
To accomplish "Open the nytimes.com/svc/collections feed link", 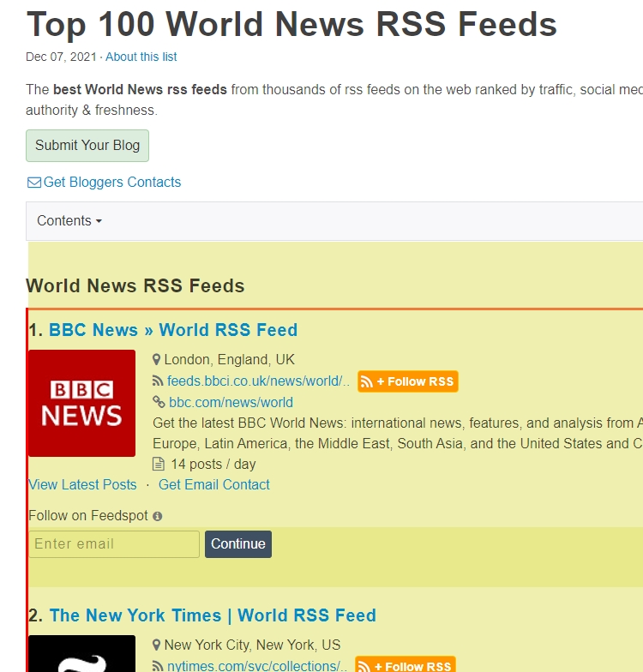I will 257,666.
